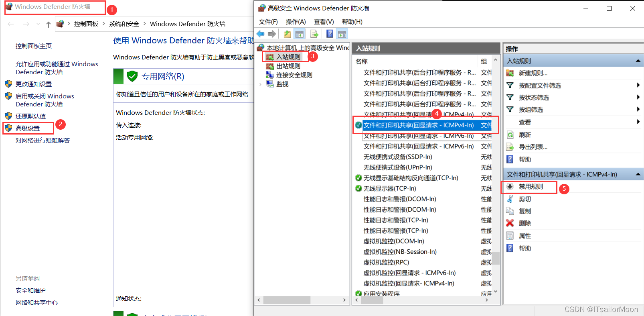The width and height of the screenshot is (644, 316).
Task: Select the 虚拟机监控(回显请求 - ICMPv6-In) rule
Action: click(409, 273)
